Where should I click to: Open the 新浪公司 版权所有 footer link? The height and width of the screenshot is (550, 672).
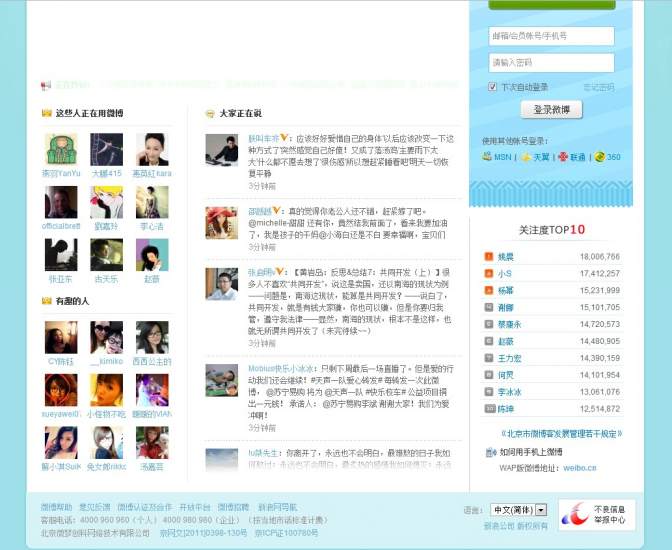(x=516, y=526)
